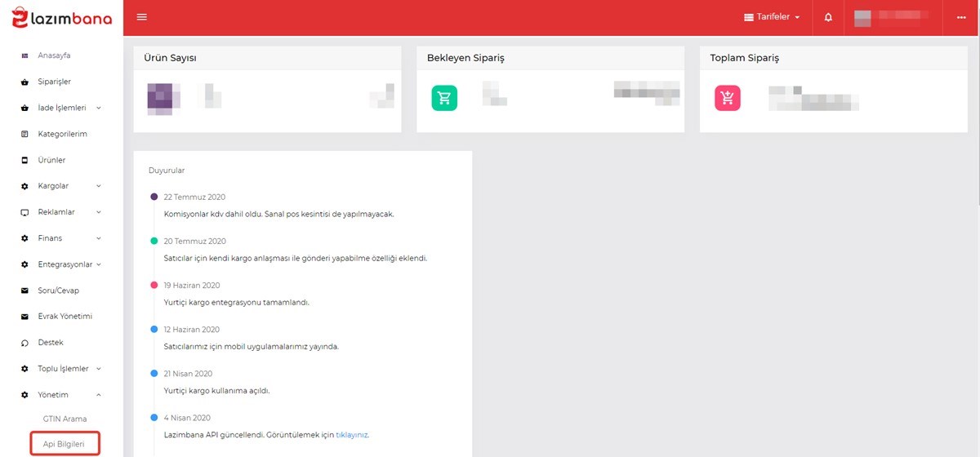Expand the Kargolar chevron
The image size is (980, 457).
(x=99, y=186)
